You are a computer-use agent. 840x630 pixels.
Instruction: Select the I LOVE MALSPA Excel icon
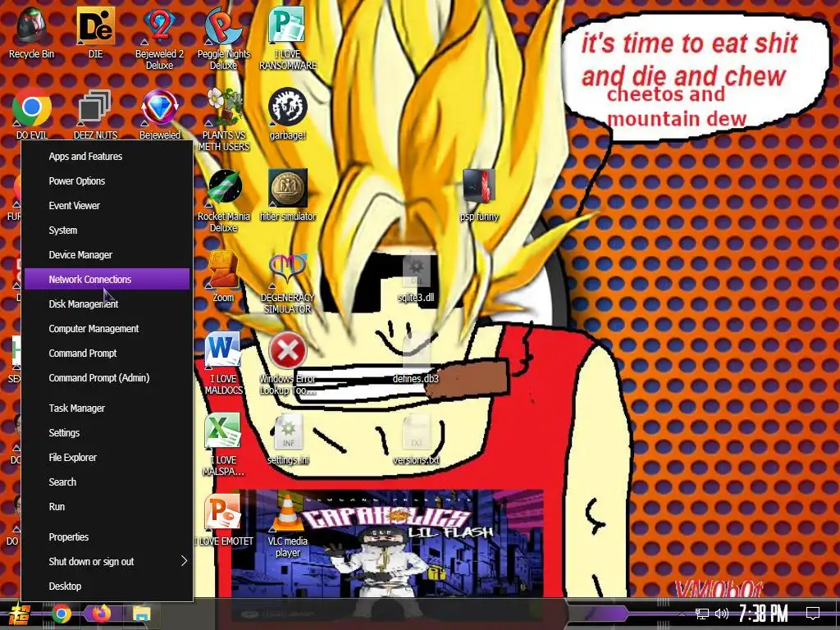click(223, 445)
